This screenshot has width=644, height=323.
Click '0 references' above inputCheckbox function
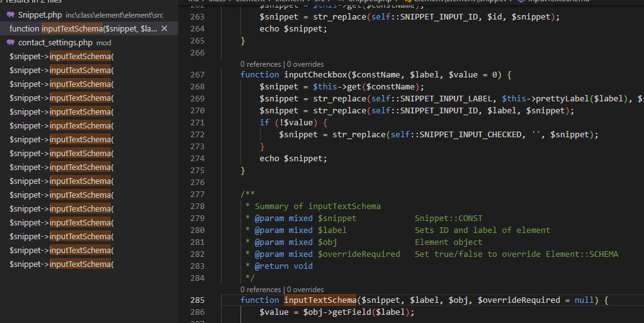261,64
